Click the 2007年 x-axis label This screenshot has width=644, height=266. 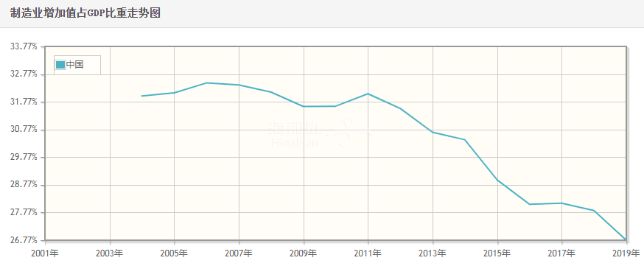[x=239, y=253]
